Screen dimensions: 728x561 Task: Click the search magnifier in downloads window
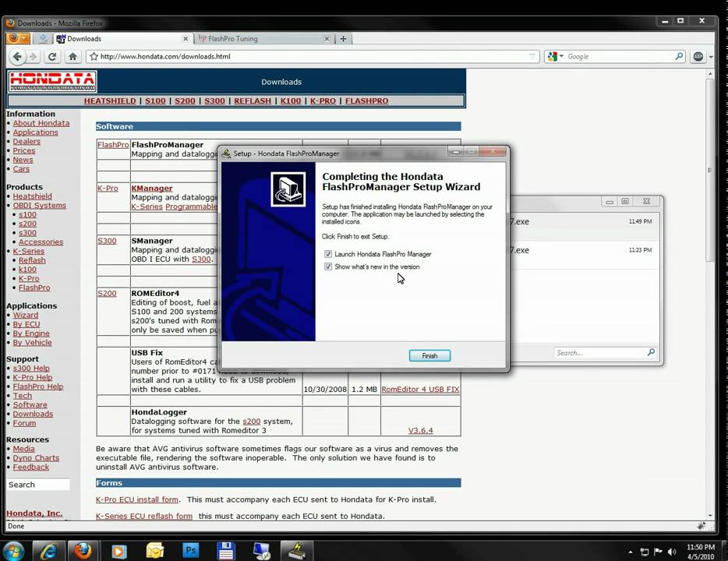coord(651,353)
